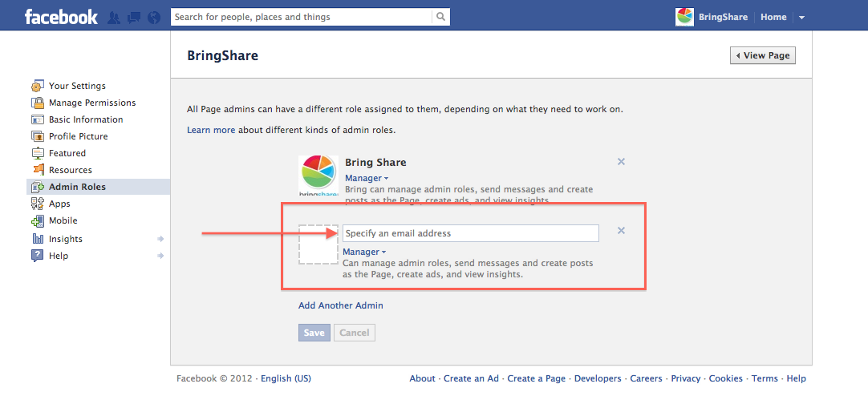Screen dimensions: 868x416
Task: Focus the top search box
Action: click(x=302, y=17)
